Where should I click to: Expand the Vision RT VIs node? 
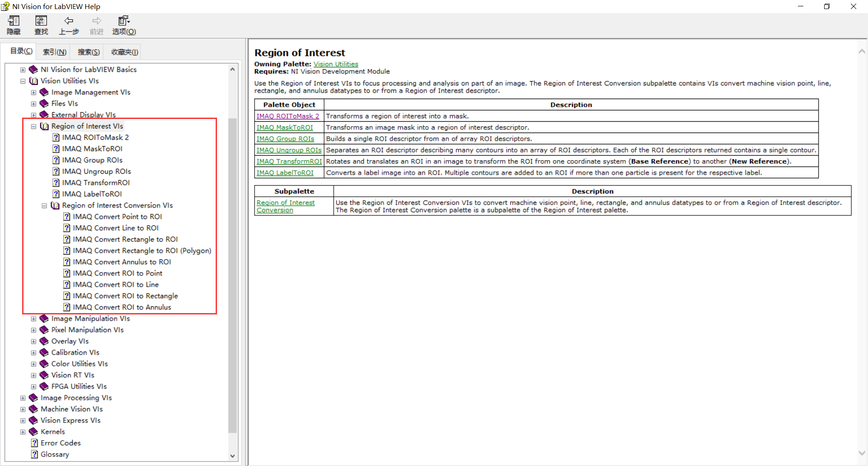click(x=33, y=375)
